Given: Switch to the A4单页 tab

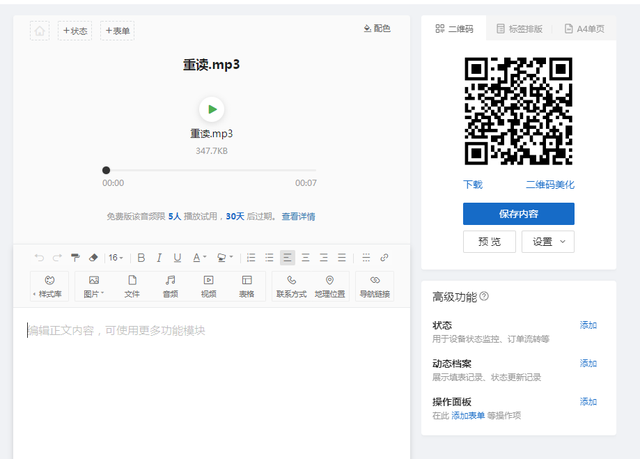Looking at the screenshot, I should (x=584, y=29).
